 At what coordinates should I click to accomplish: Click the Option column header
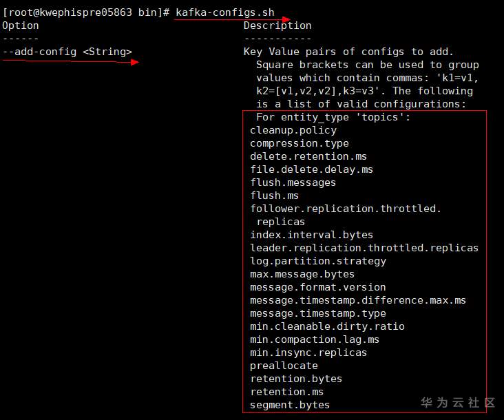21,25
